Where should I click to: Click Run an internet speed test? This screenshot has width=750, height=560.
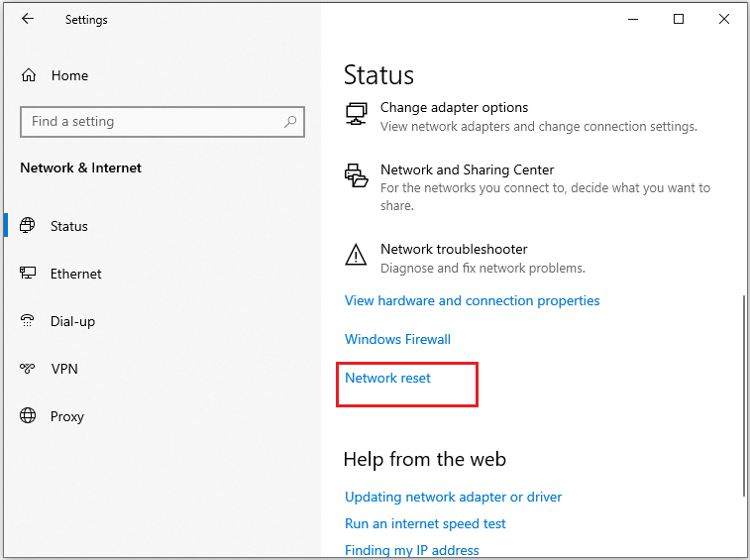click(x=425, y=523)
